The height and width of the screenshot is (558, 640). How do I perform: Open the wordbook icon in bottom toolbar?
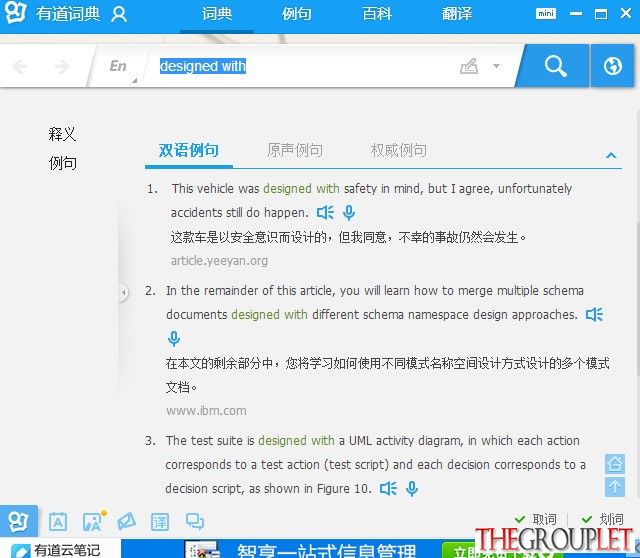(x=58, y=522)
